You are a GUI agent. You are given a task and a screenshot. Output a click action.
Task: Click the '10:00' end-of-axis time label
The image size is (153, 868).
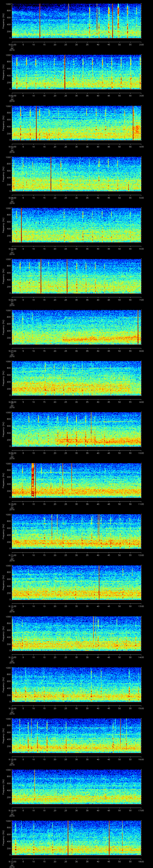point(141,453)
